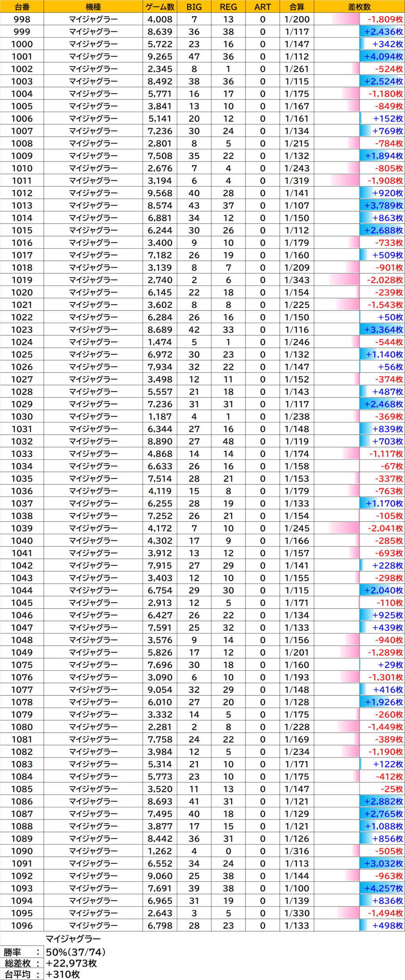Click machine number 1049 in the table
This screenshot has height=980, width=405.
click(x=22, y=652)
